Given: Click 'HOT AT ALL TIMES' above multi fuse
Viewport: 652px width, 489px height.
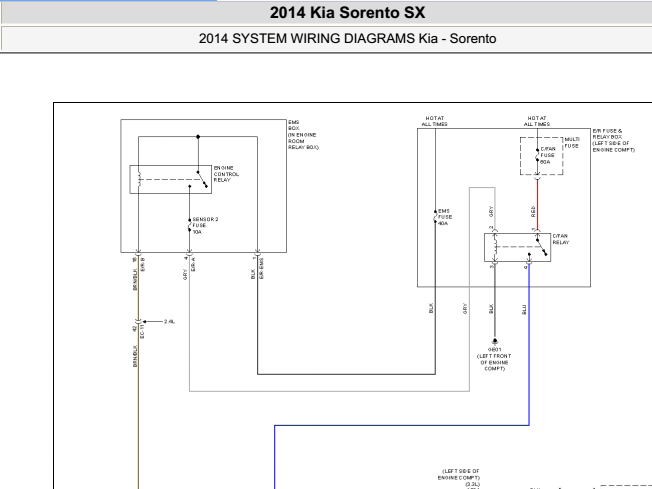Looking at the screenshot, I should (x=537, y=121).
